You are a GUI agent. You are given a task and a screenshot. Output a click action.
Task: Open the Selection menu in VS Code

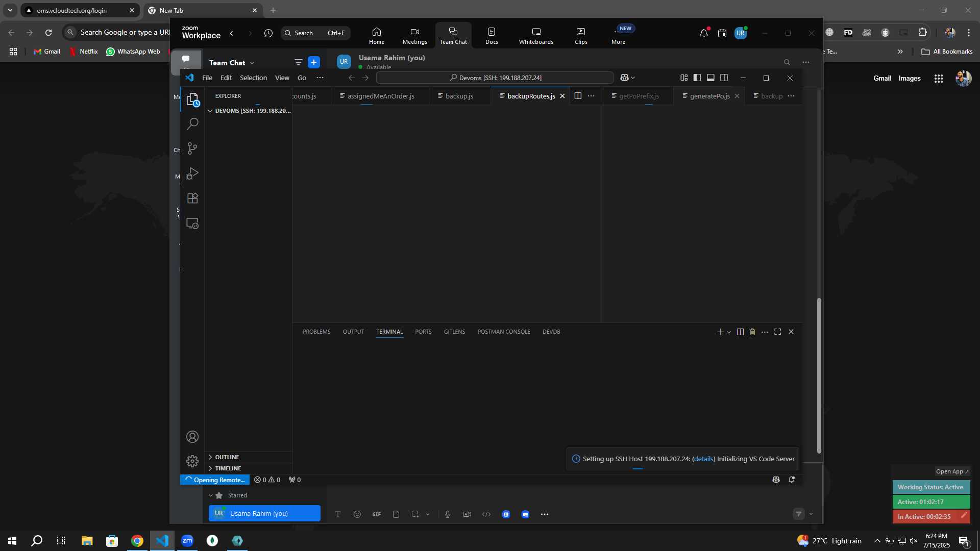pyautogui.click(x=253, y=78)
